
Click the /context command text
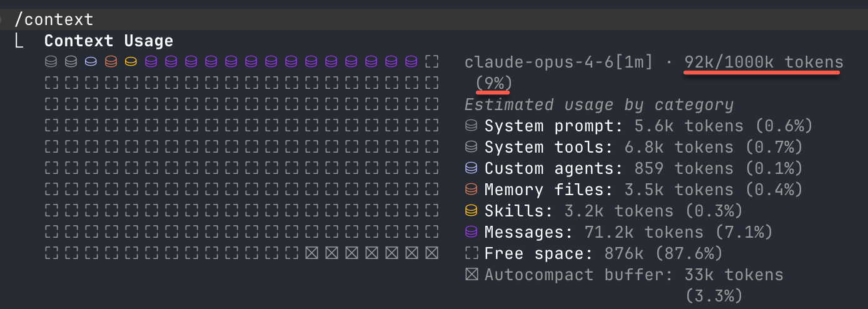pos(54,19)
